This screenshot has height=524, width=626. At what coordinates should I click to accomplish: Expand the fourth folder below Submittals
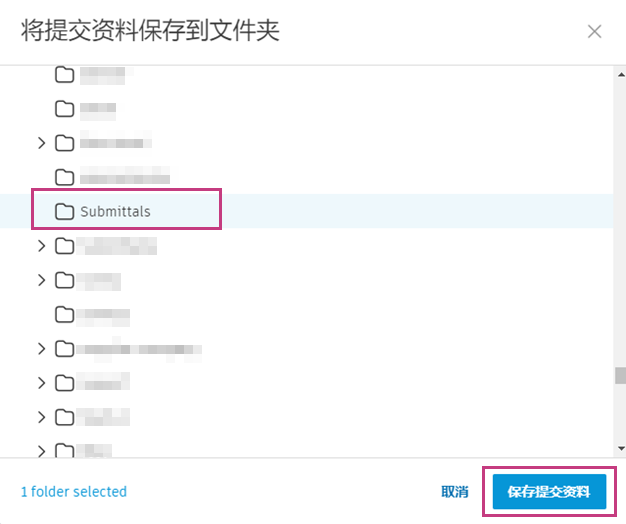[x=41, y=349]
